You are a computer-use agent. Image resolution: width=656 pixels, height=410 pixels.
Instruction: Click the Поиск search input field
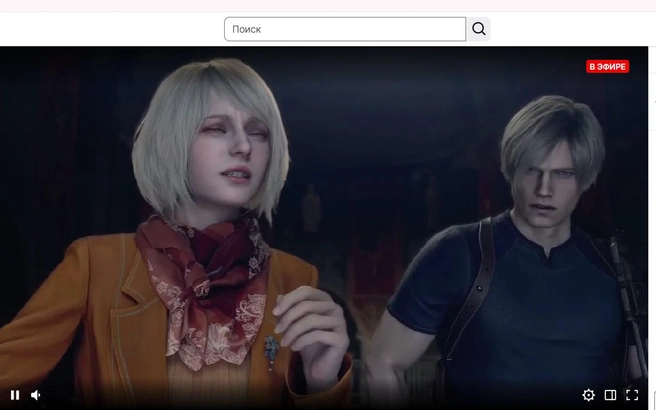pyautogui.click(x=345, y=29)
